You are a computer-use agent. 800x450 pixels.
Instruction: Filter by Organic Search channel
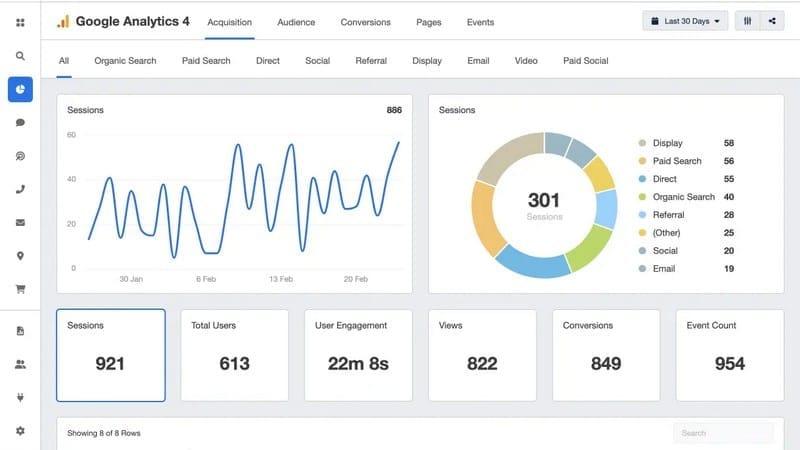click(125, 61)
